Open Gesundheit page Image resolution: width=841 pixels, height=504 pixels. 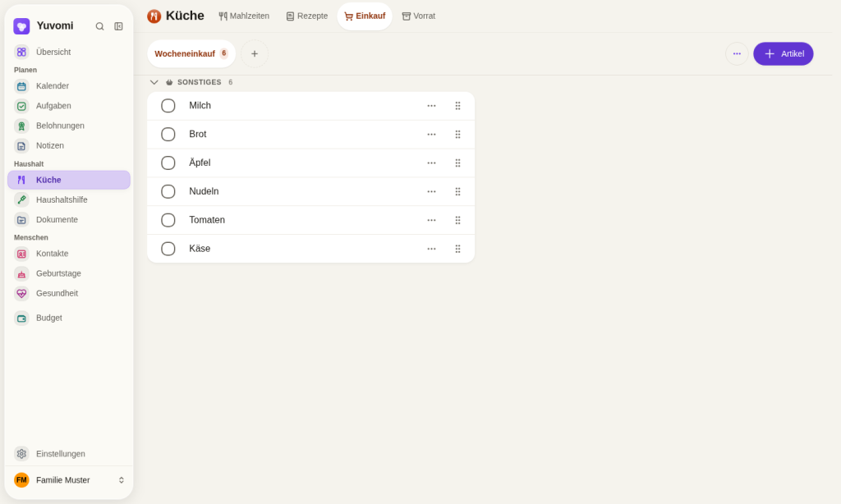click(x=69, y=293)
